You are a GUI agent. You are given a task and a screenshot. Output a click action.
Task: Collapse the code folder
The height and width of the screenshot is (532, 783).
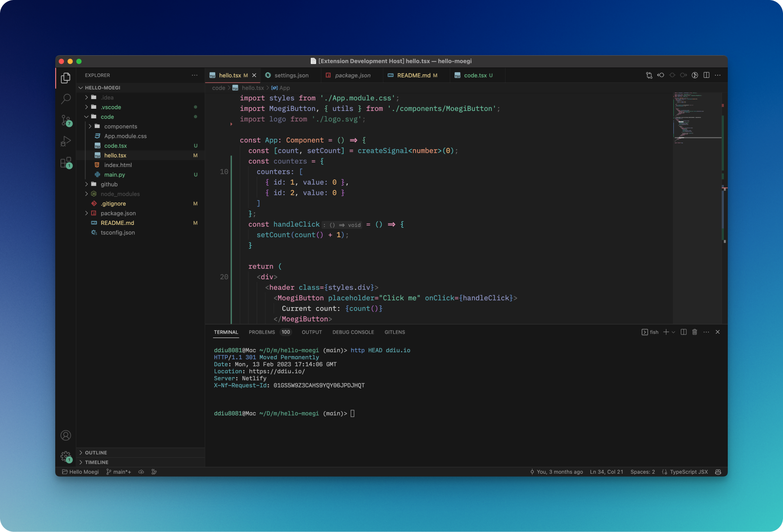[140, 117]
